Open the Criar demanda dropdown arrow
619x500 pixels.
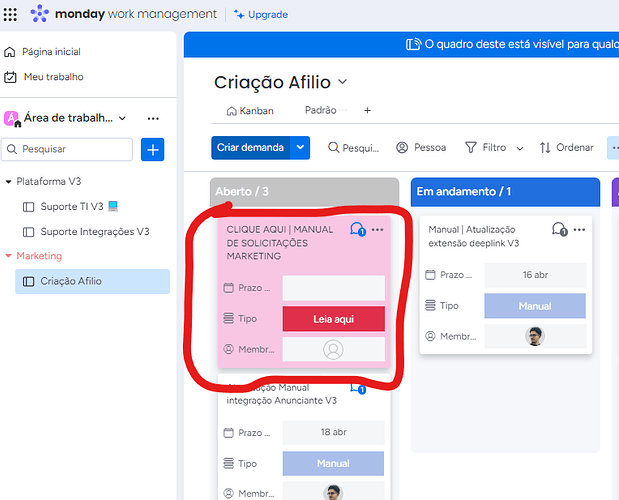(x=300, y=148)
